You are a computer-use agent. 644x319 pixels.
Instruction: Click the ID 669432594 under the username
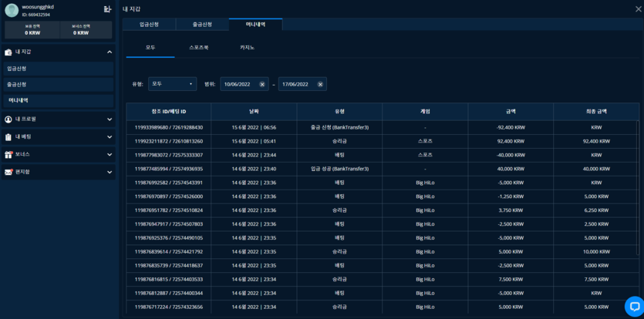35,15
